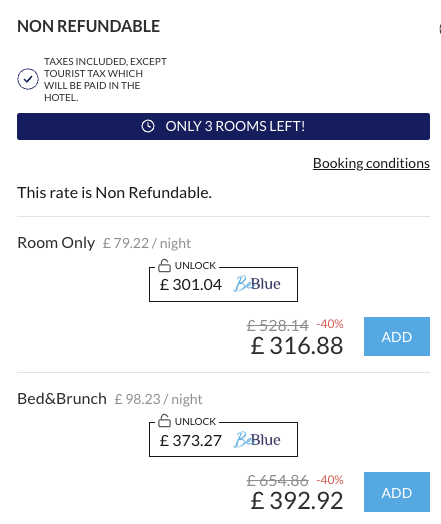The width and height of the screenshot is (441, 524).
Task: Click the BeBlue logo next to £301.04
Action: pyautogui.click(x=257, y=284)
